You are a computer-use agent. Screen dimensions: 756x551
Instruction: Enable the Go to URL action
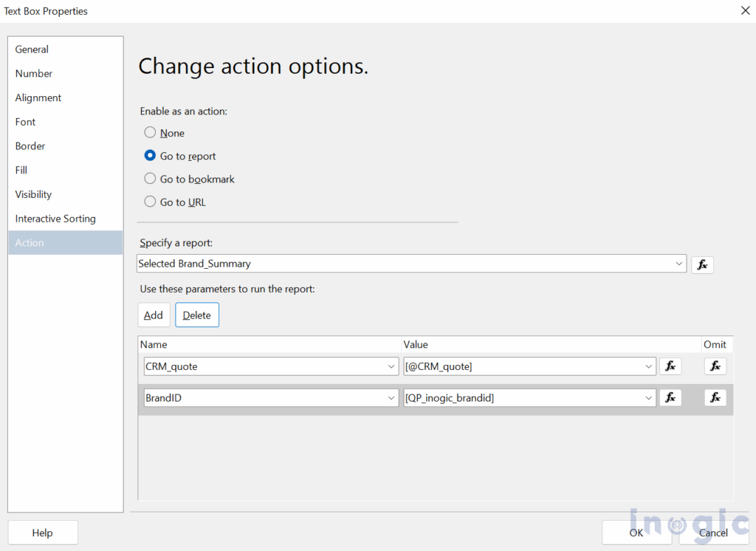pyautogui.click(x=150, y=202)
